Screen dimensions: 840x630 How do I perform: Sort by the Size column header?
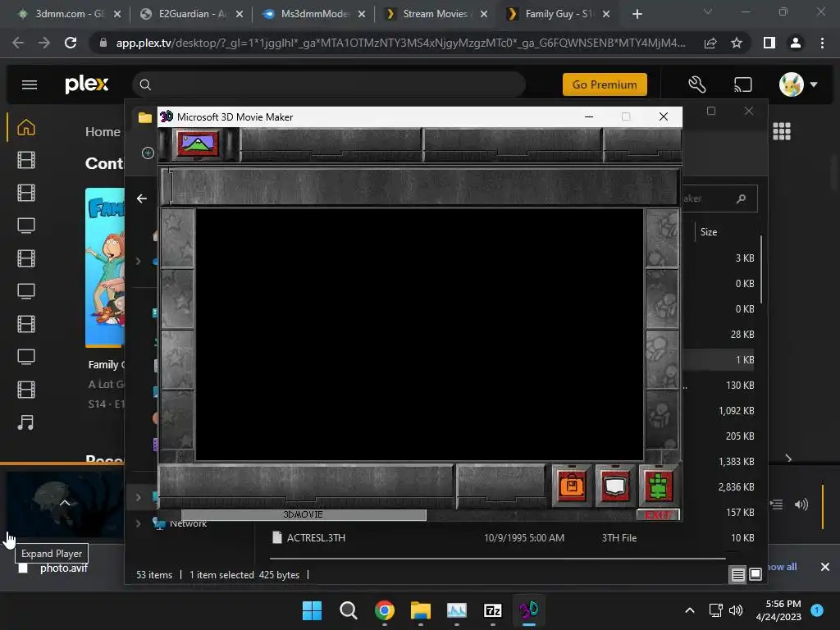pos(708,232)
